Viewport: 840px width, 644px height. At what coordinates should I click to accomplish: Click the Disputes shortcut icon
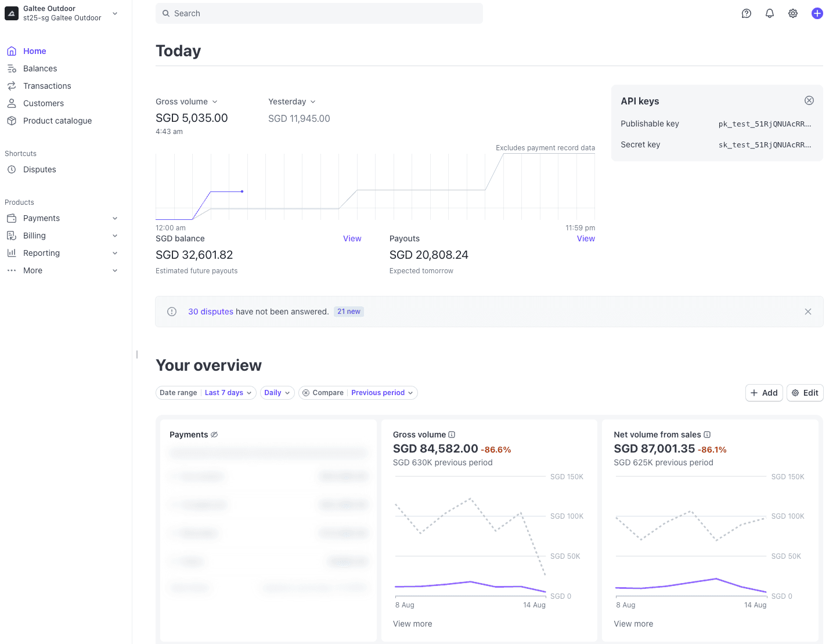click(x=13, y=169)
